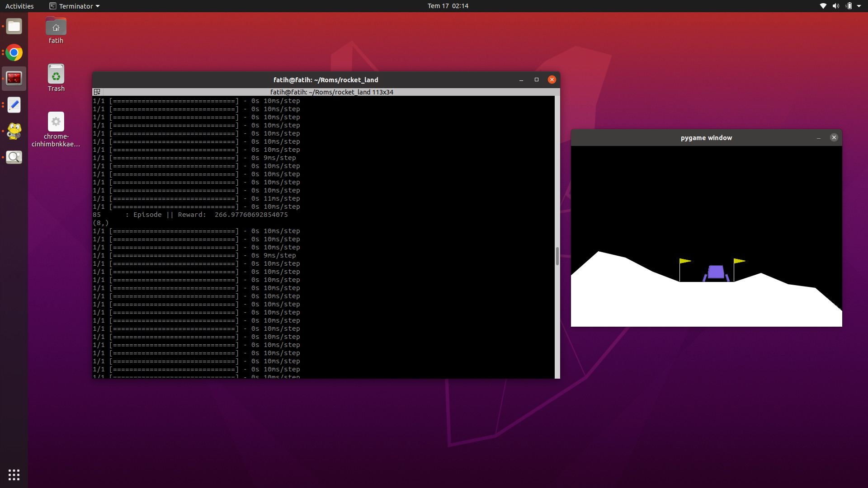Click the right yellow flag in pygame
This screenshot has width=868, height=488.
pyautogui.click(x=740, y=261)
